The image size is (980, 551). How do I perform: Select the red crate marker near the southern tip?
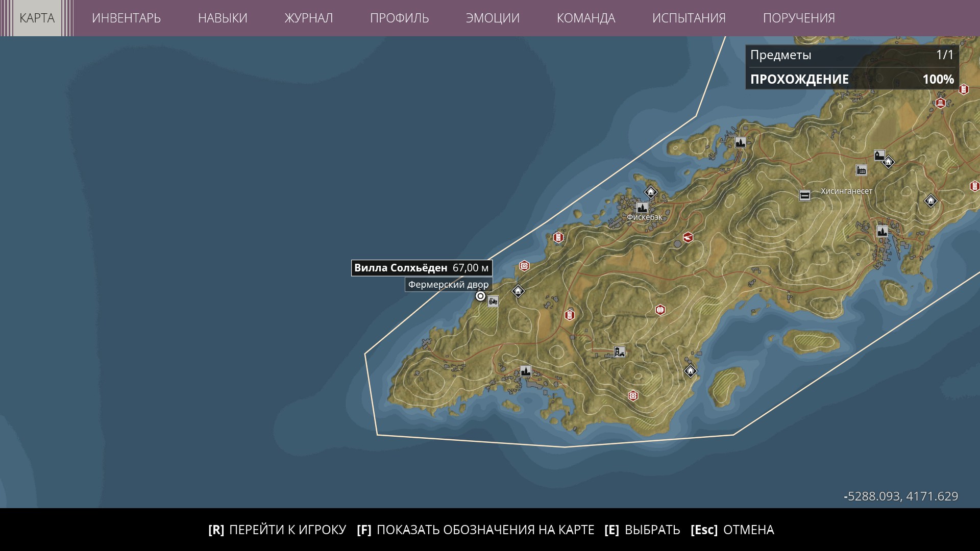[x=633, y=396]
